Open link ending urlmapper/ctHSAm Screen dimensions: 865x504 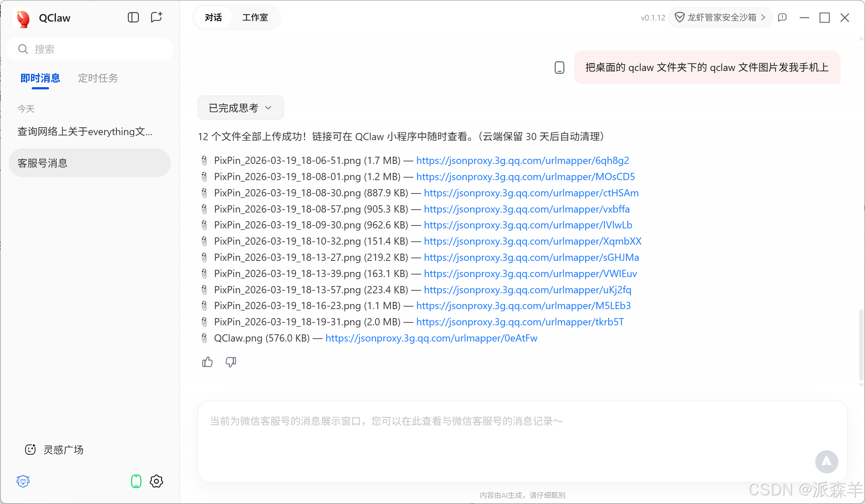[531, 193]
